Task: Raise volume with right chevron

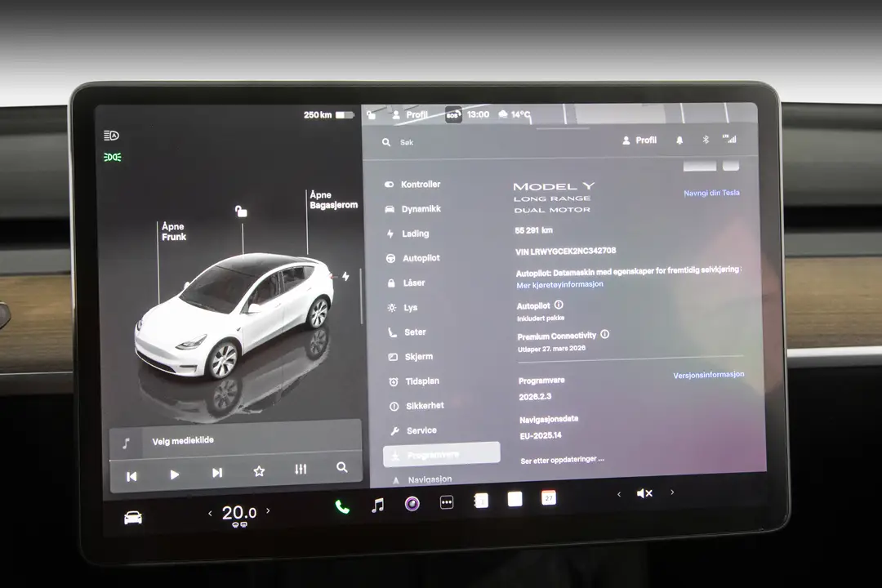Action: (x=672, y=492)
